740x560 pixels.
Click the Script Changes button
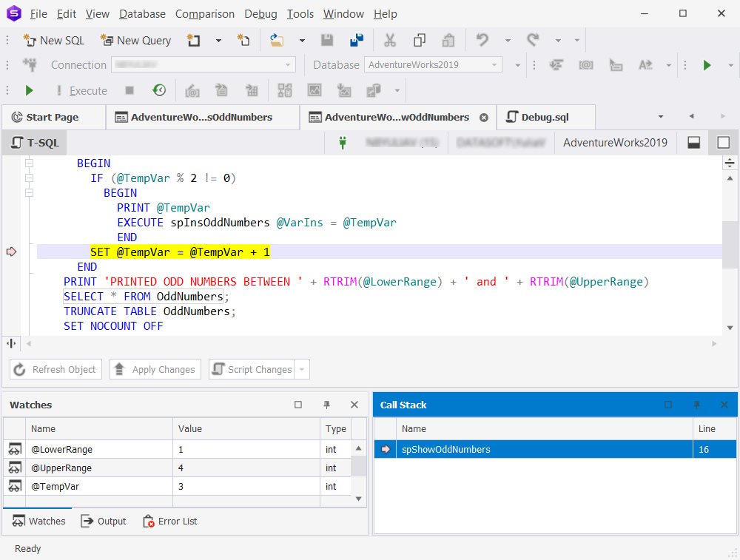tap(252, 369)
